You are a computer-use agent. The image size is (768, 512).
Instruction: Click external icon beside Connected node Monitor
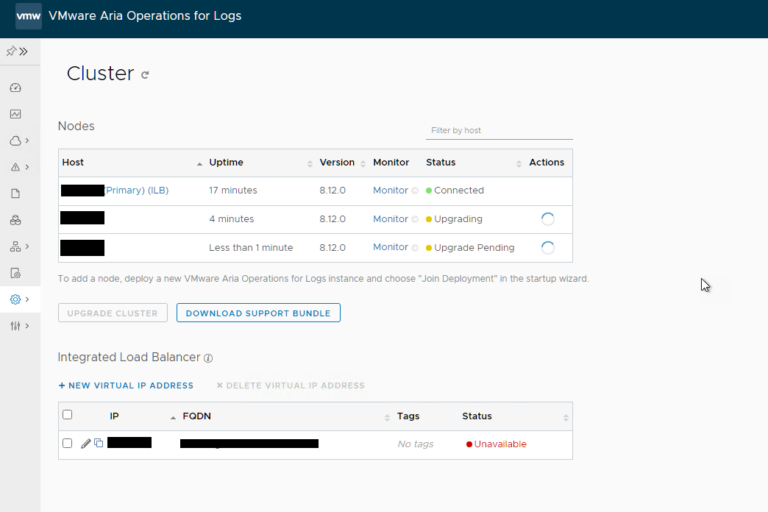(x=415, y=191)
